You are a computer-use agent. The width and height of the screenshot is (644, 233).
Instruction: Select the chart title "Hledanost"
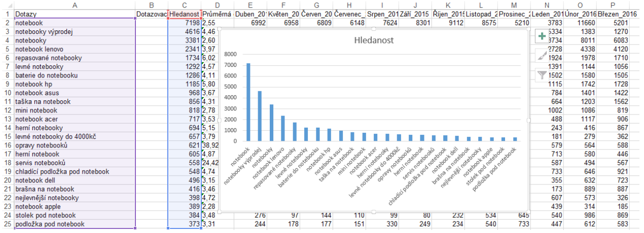pos(374,40)
